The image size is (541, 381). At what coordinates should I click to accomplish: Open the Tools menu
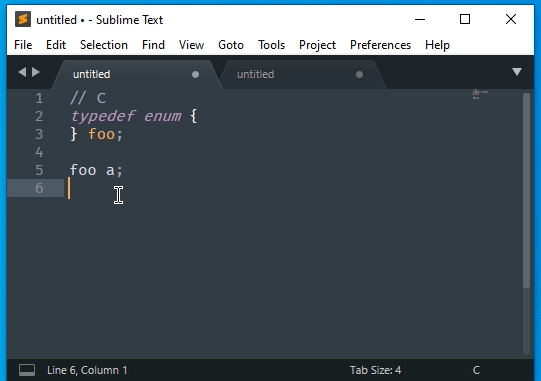pos(272,45)
